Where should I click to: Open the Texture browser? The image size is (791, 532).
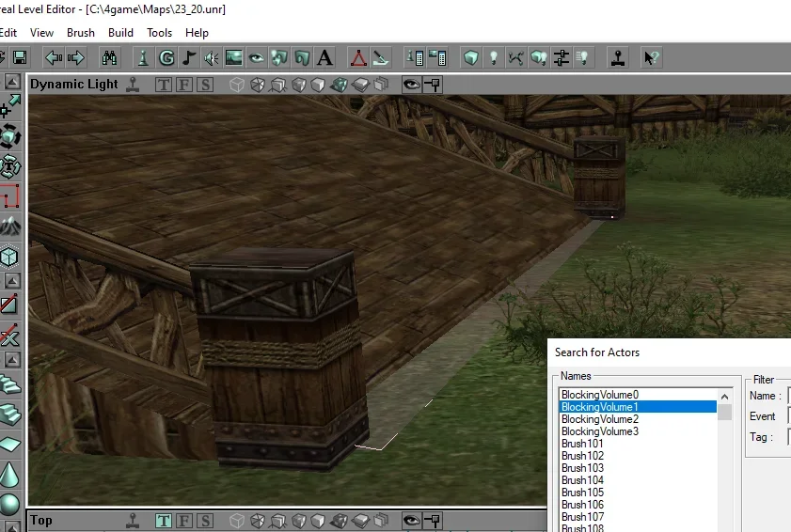coord(233,57)
